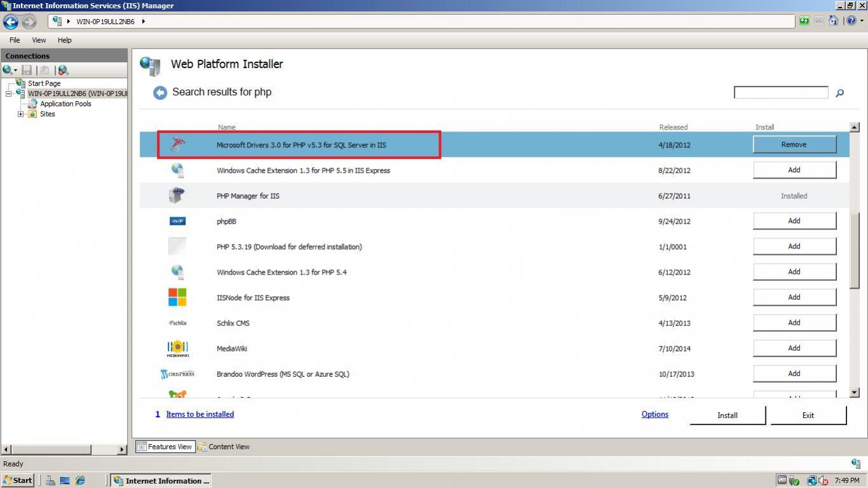The height and width of the screenshot is (488, 868).
Task: Open Internet Explorer from the quick launch
Action: [80, 480]
